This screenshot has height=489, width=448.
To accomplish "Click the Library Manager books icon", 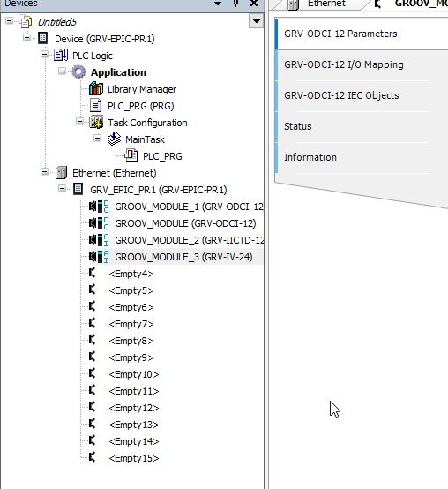I will tap(96, 89).
